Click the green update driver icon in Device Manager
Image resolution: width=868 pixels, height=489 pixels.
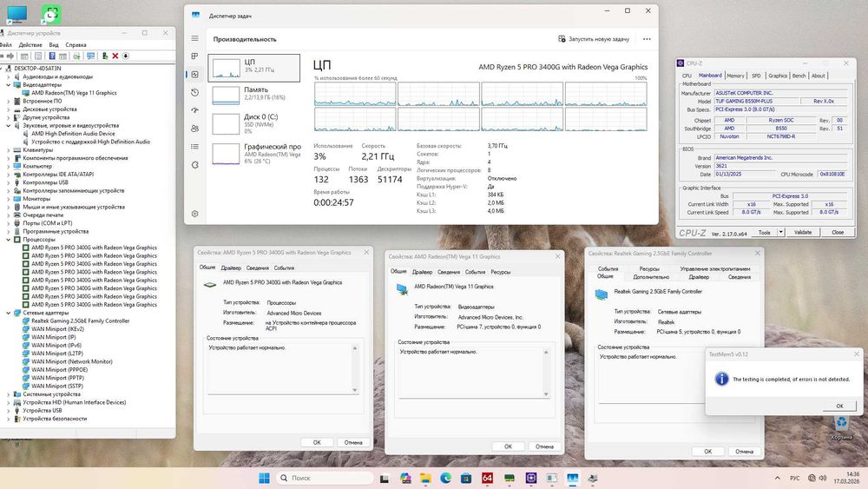point(105,56)
